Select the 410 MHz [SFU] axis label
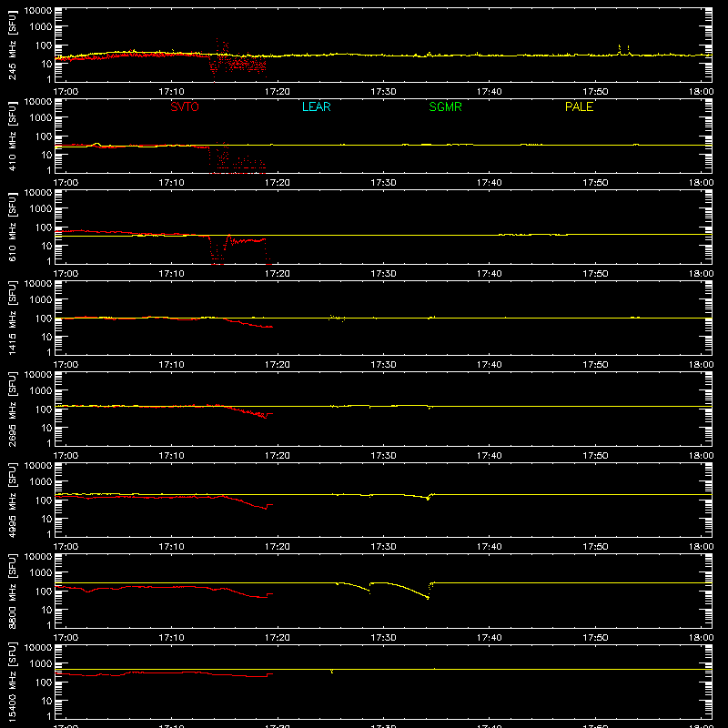The image size is (728, 728). coord(13,136)
